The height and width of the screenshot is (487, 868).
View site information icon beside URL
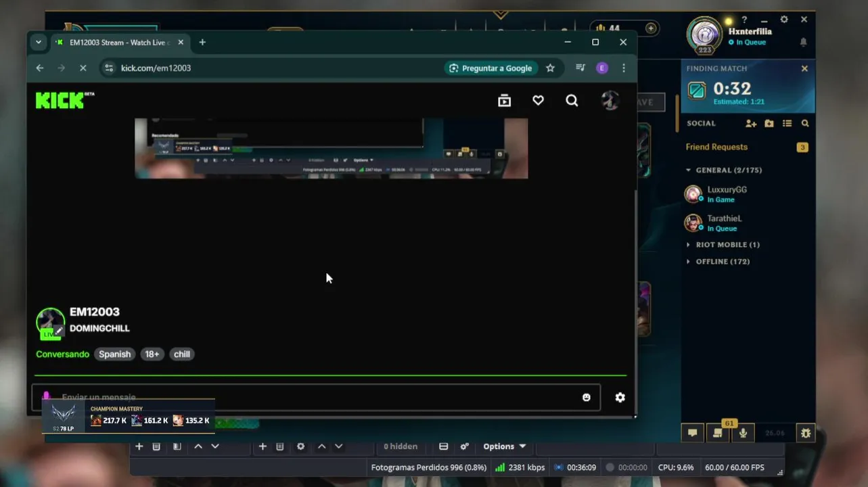tap(108, 68)
